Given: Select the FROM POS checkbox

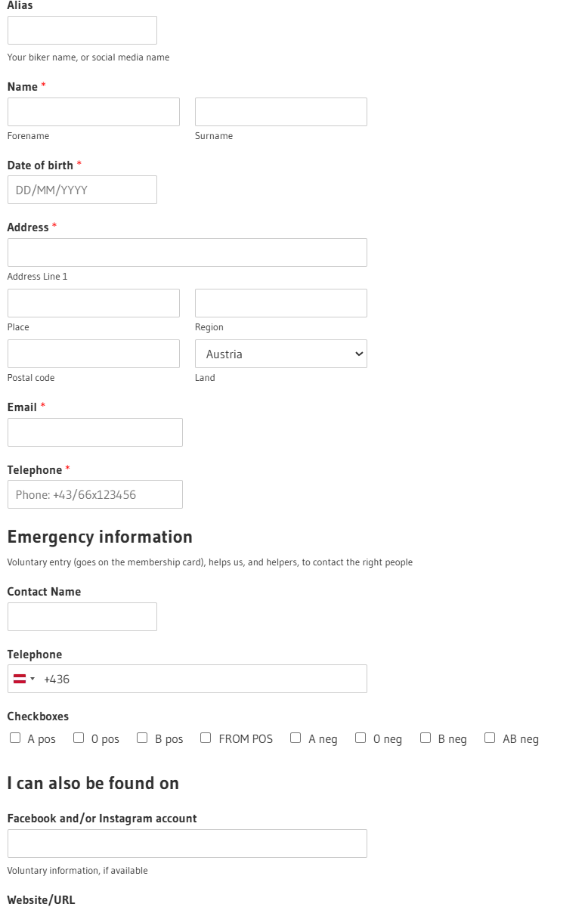Looking at the screenshot, I should [206, 738].
